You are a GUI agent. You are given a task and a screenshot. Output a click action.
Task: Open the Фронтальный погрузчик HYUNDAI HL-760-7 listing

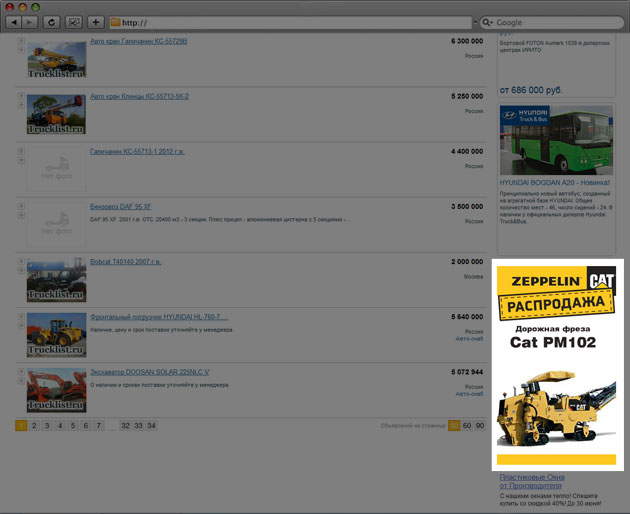click(x=159, y=317)
